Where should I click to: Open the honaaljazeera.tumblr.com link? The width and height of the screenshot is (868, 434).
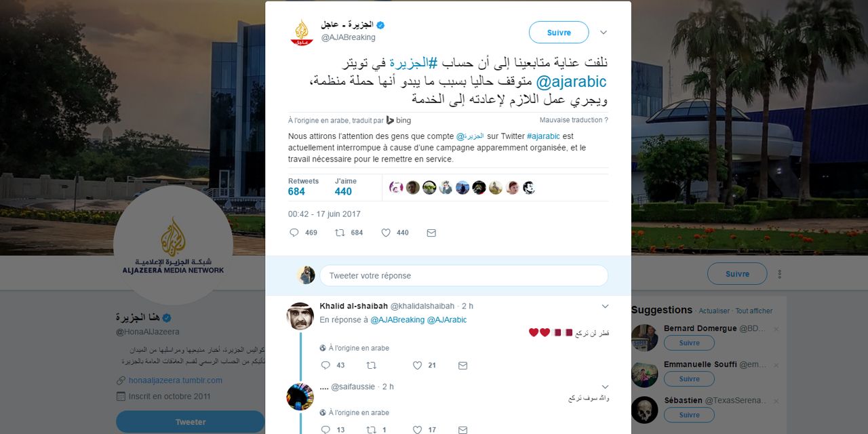[x=176, y=380]
